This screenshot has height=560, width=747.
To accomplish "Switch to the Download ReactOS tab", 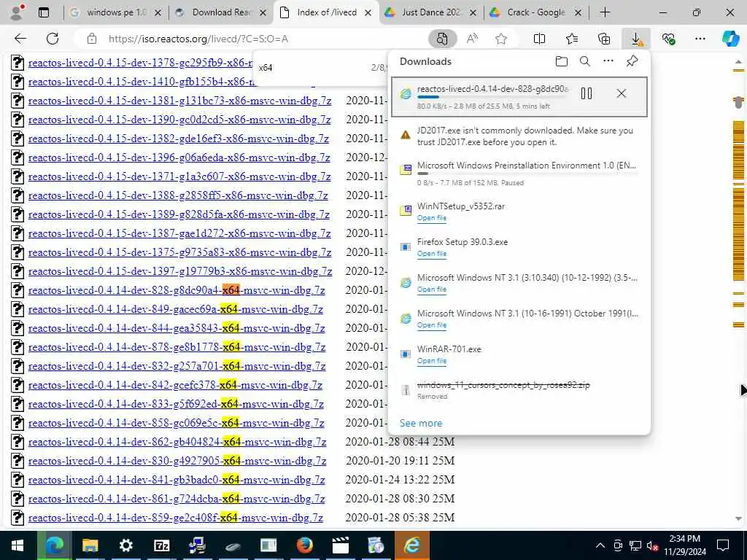I will click(x=220, y=12).
